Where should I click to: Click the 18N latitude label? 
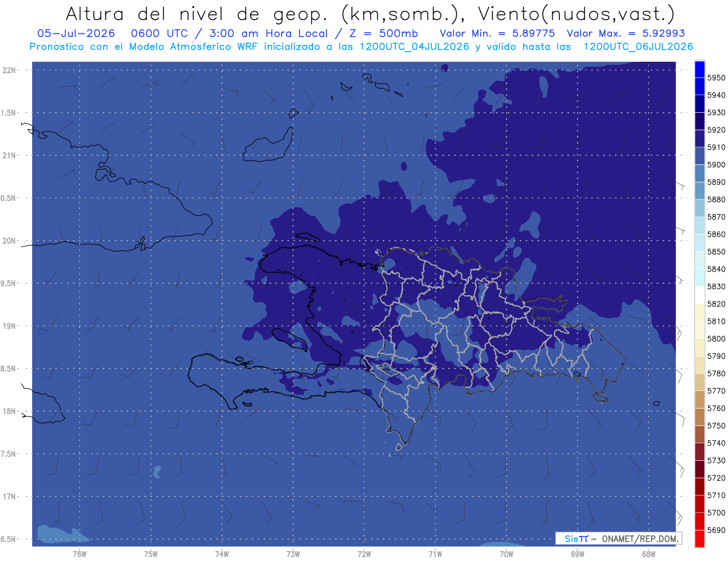pyautogui.click(x=10, y=411)
